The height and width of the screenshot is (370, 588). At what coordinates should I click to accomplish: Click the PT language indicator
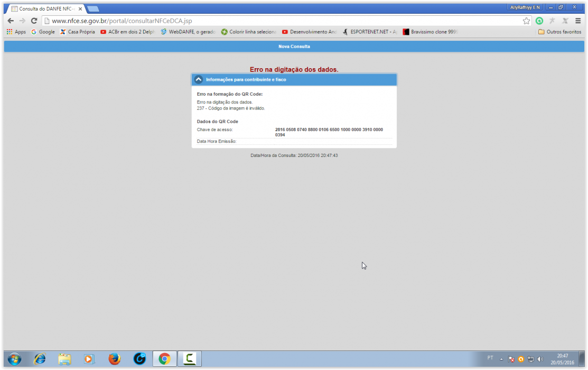490,358
